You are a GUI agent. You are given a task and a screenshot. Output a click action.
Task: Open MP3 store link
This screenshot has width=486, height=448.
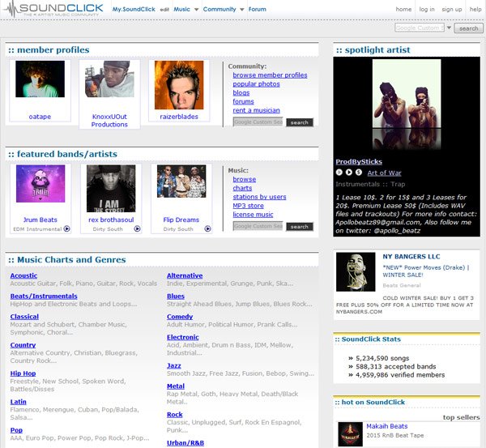point(249,206)
